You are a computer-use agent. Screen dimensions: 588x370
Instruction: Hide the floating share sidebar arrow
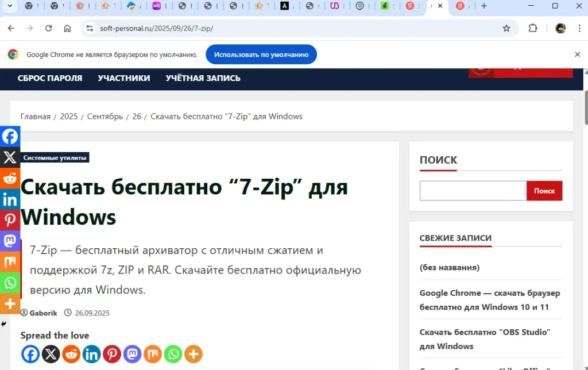(3, 324)
